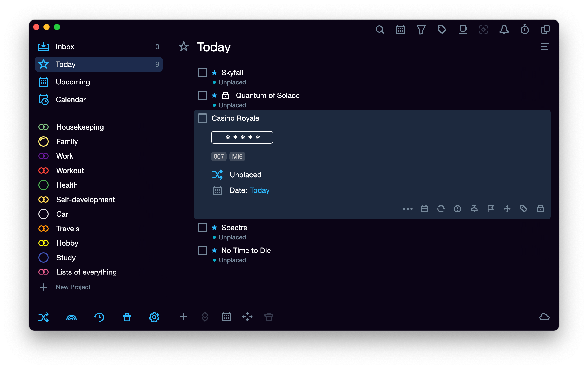
Task: Open the history clock icon in sidebar bottom bar
Action: click(x=99, y=317)
